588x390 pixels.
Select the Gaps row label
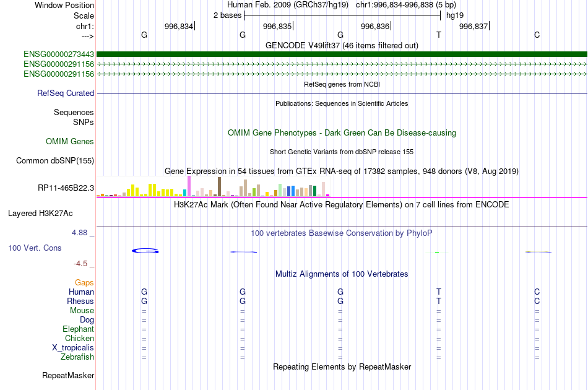(84, 283)
